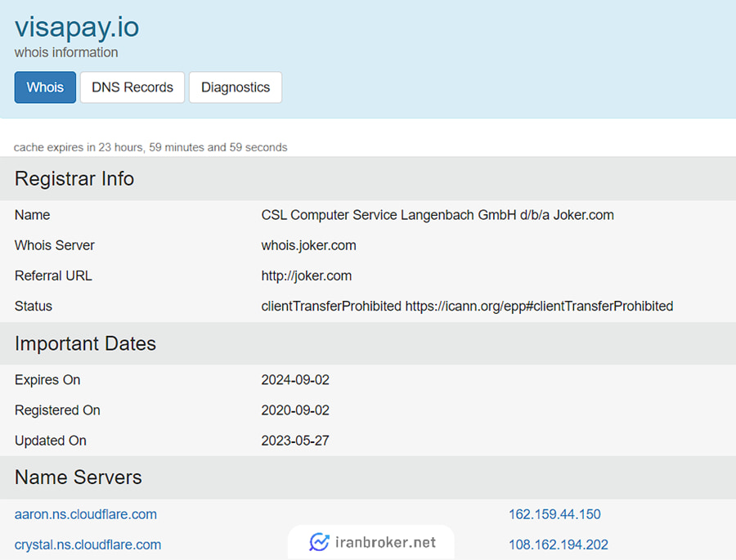736x560 pixels.
Task: Open the Diagnostics tab
Action: point(236,87)
